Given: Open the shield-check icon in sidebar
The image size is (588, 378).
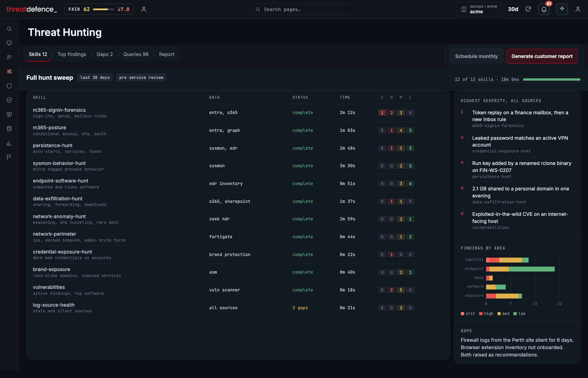Looking at the screenshot, I should [9, 100].
